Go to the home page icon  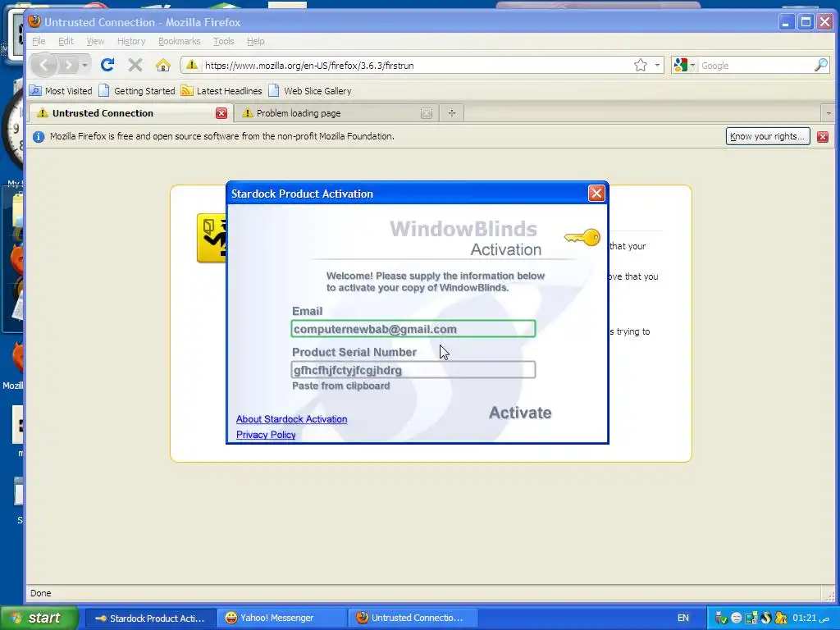point(163,66)
